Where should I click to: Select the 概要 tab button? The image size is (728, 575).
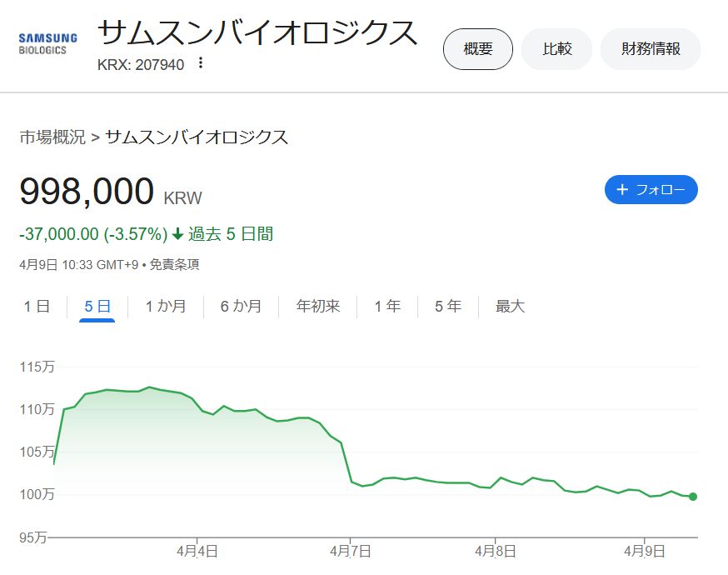(x=477, y=49)
